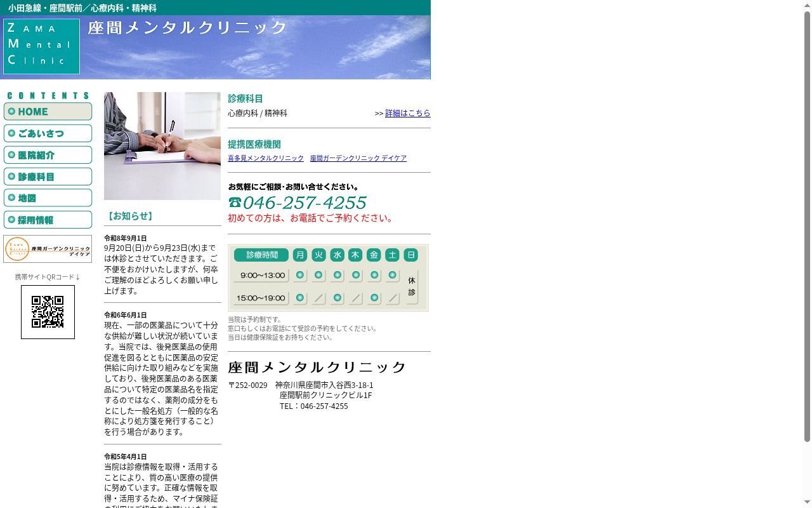Select 診療科目 in the contents menu
812x508 pixels.
coord(48,177)
